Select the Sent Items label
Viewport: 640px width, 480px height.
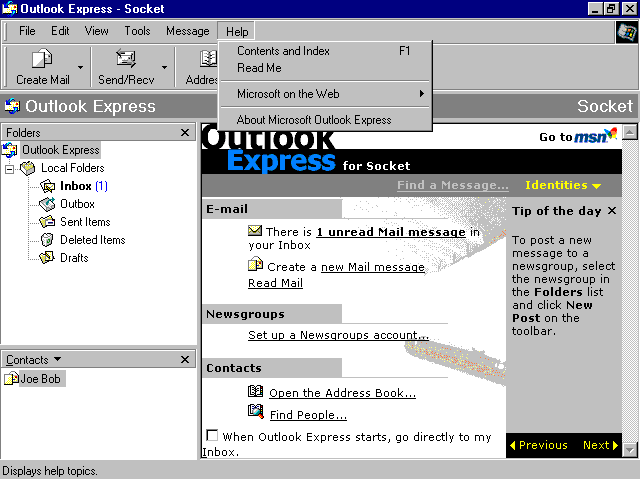point(85,222)
